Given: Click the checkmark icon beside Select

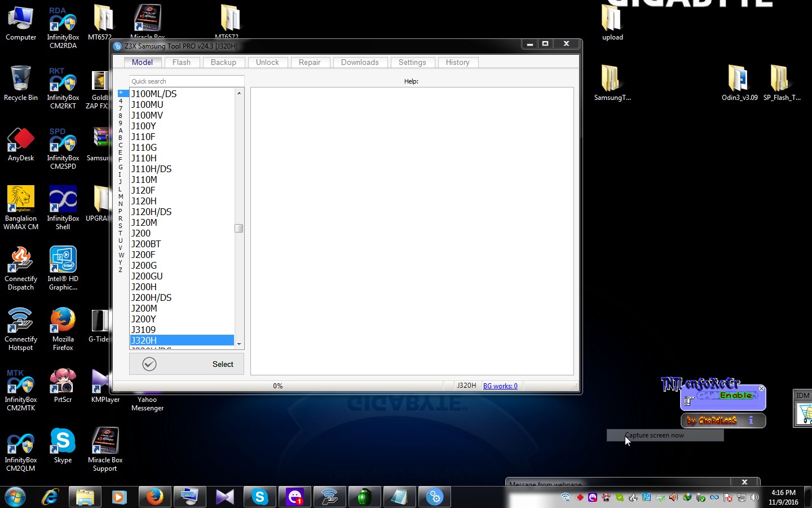Looking at the screenshot, I should (149, 364).
